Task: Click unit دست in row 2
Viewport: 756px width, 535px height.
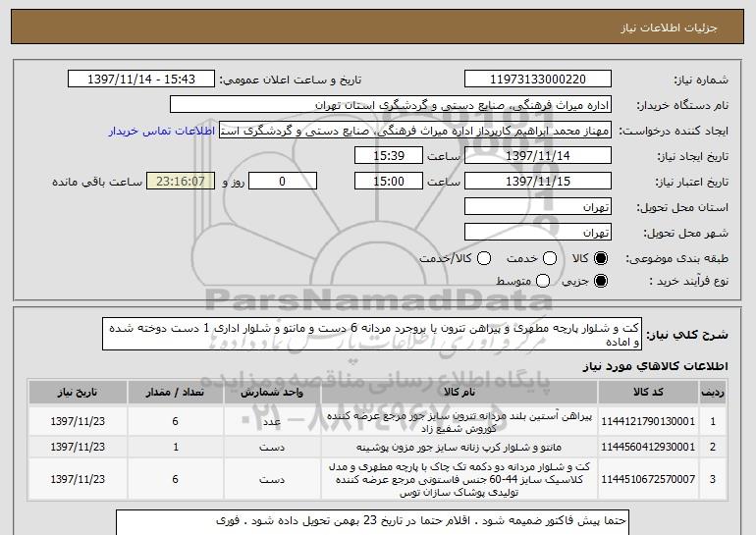Action: (x=272, y=448)
